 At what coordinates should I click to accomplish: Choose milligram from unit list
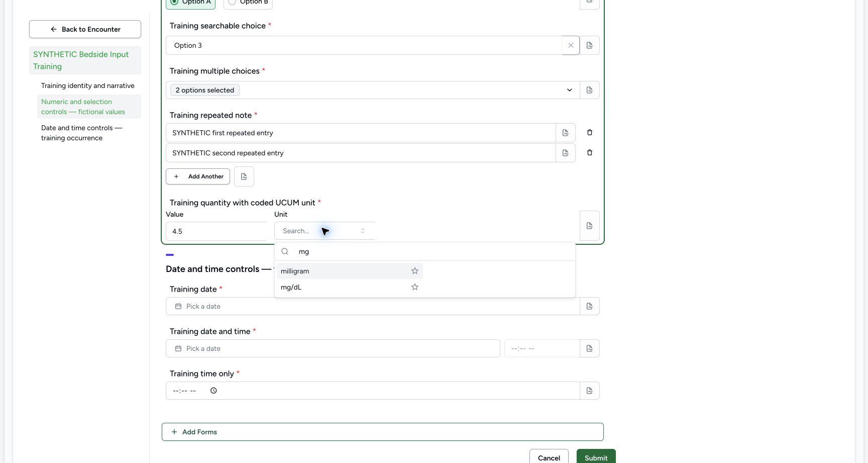coord(350,271)
